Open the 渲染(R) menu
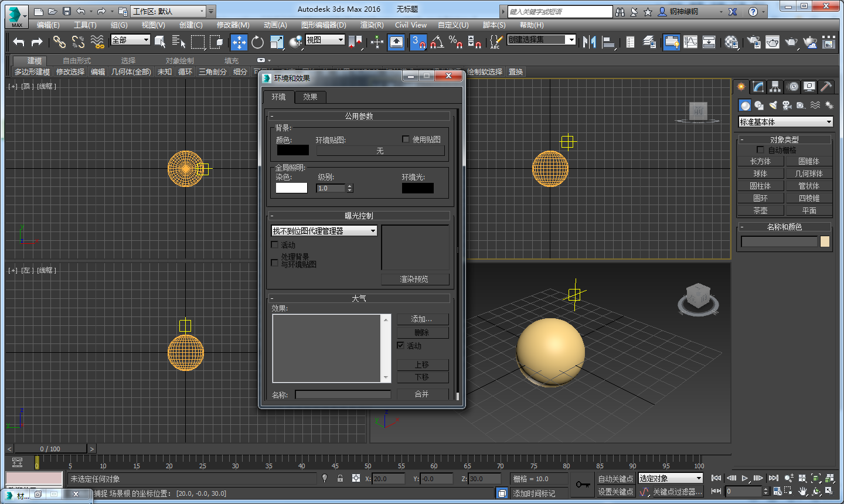Screen dimensions: 844x504 click(x=372, y=25)
